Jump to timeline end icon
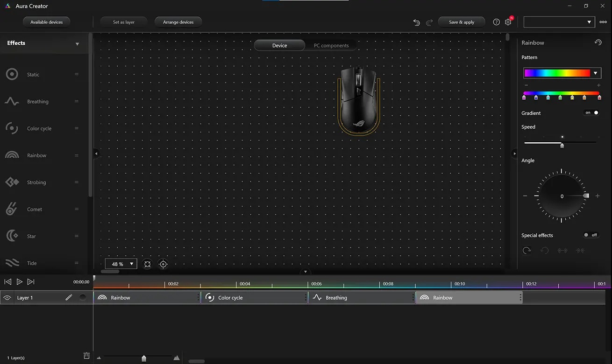The width and height of the screenshot is (612, 364). pyautogui.click(x=31, y=282)
